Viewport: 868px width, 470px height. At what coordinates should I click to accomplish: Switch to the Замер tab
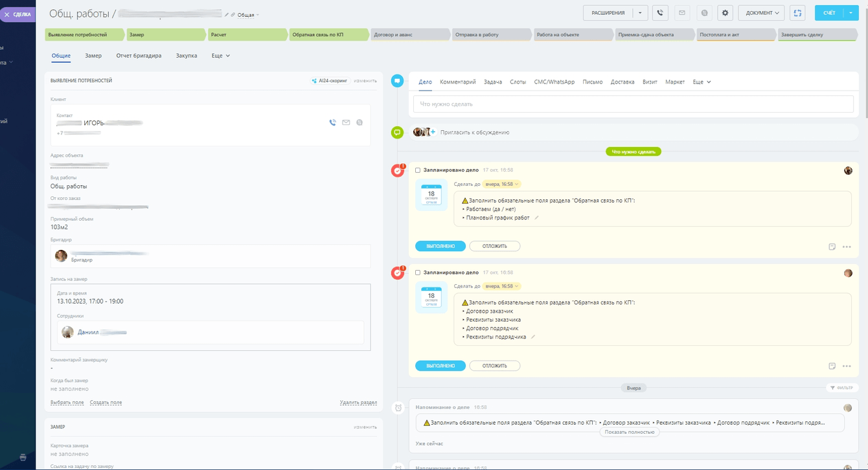tap(93, 56)
